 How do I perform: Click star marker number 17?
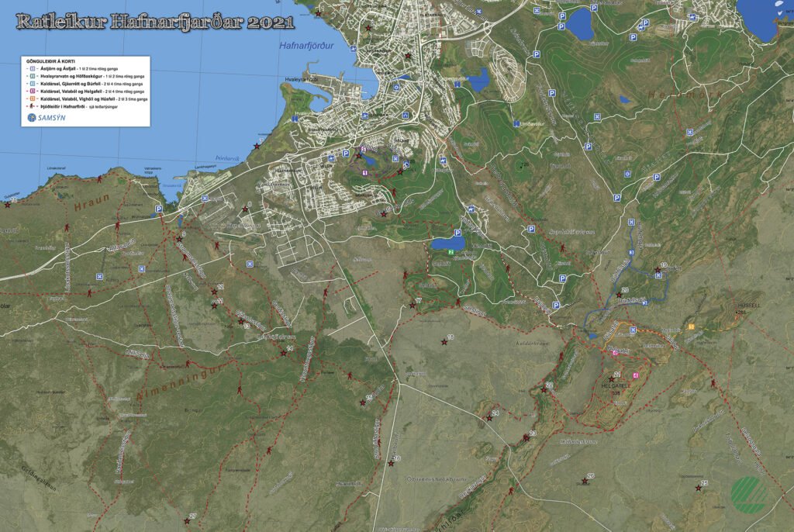pos(413,305)
